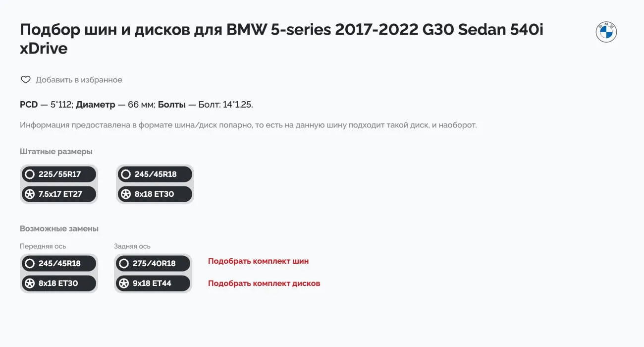Open Подобрать комплект дисков link
The image size is (644, 347).
264,284
